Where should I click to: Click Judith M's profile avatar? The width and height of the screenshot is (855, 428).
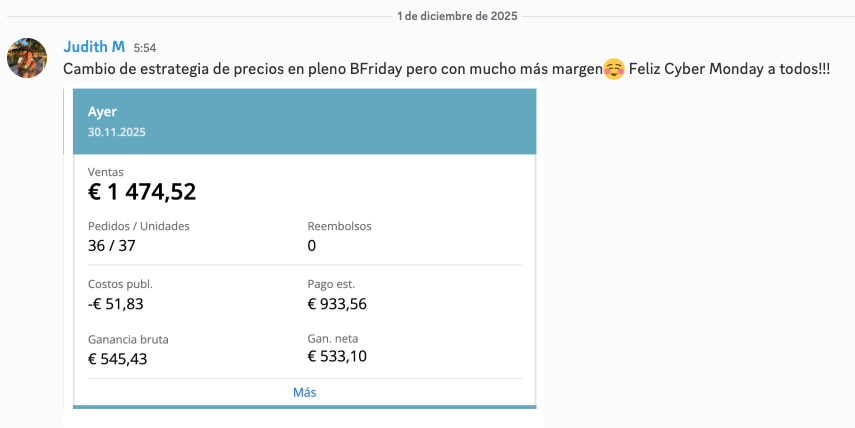(x=27, y=58)
